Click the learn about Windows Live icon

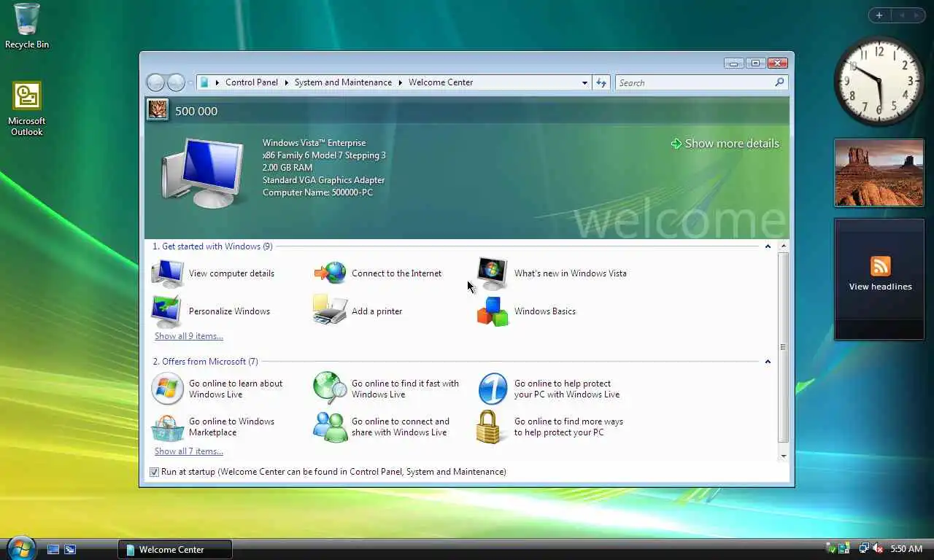click(167, 389)
